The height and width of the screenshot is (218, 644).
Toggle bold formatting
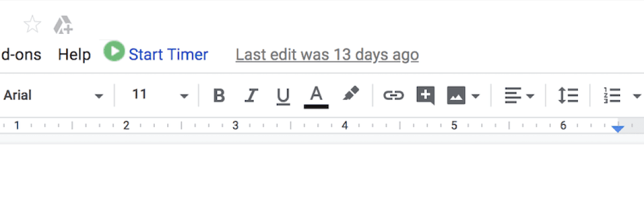point(219,95)
